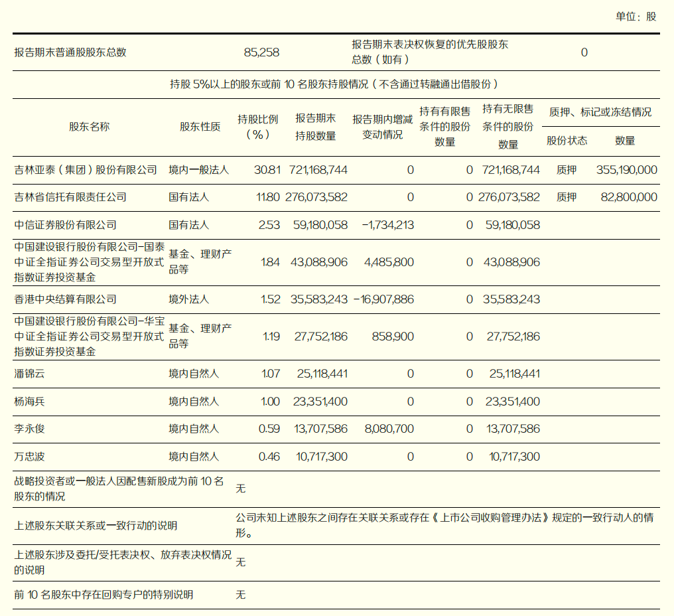
Task: Click the change value -1,734,213
Action: [x=387, y=225]
